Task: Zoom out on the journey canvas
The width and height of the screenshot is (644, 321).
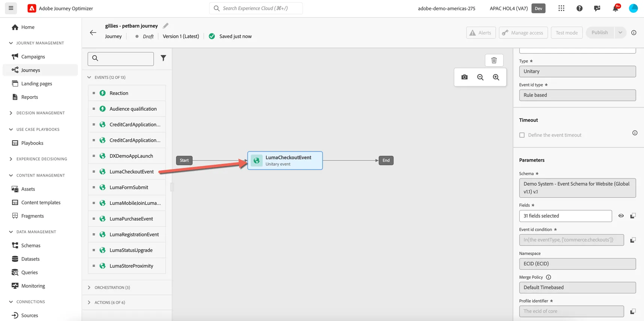Action: point(480,77)
